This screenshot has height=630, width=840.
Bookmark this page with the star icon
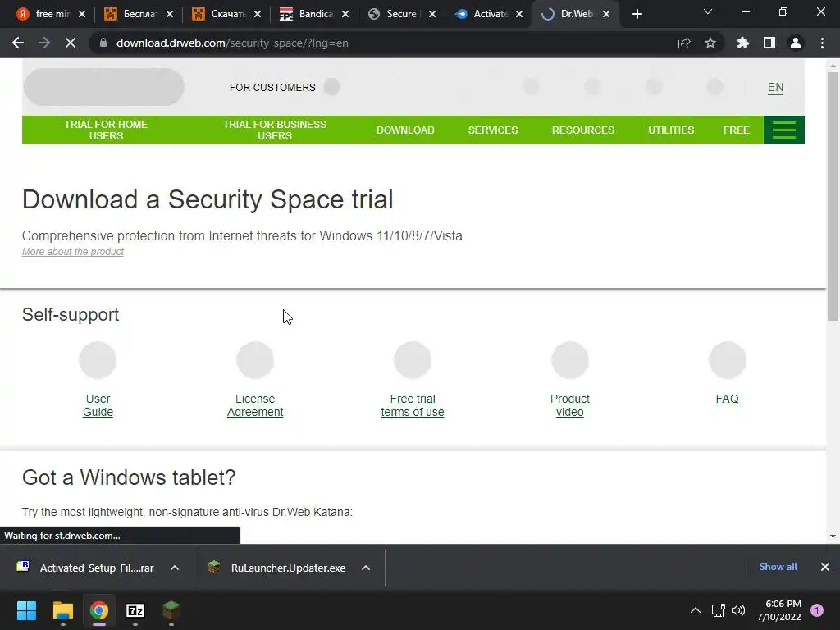[710, 43]
